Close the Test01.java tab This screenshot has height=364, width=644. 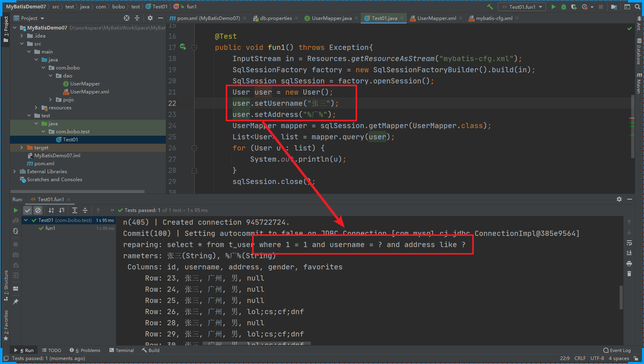click(x=402, y=18)
